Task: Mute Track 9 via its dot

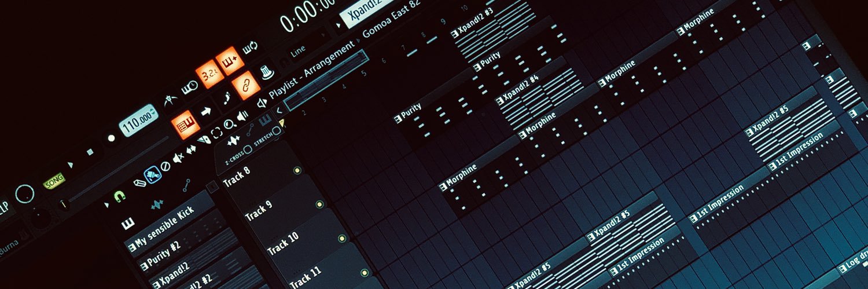Action: click(319, 204)
